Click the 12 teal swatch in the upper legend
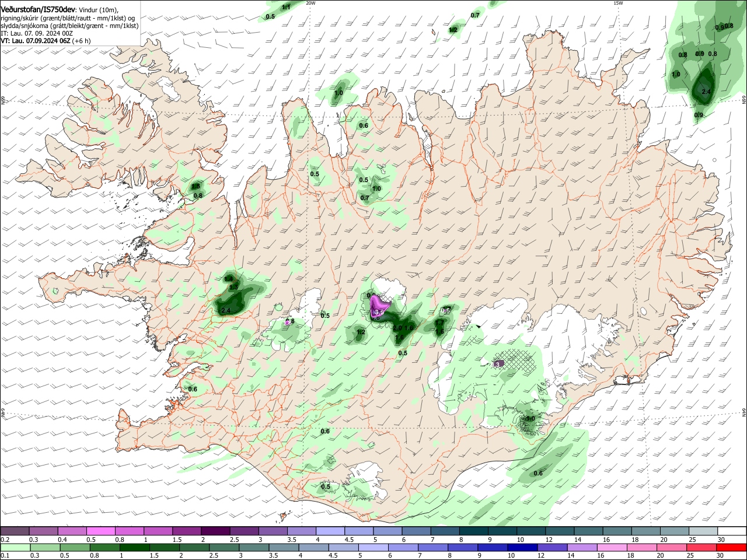This screenshot has width=747, height=560. pyautogui.click(x=560, y=531)
